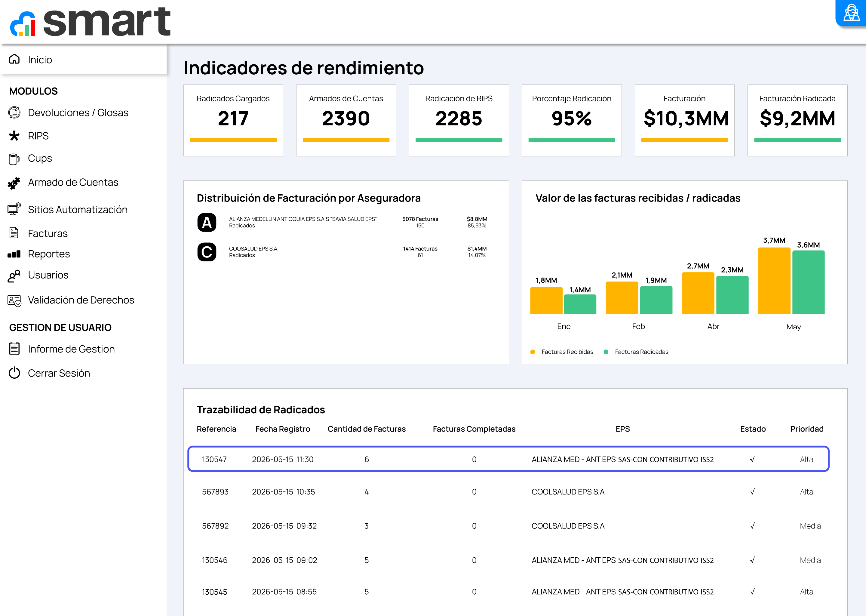Click the smart cloud logo icon
The height and width of the screenshot is (616, 866).
click(x=23, y=23)
